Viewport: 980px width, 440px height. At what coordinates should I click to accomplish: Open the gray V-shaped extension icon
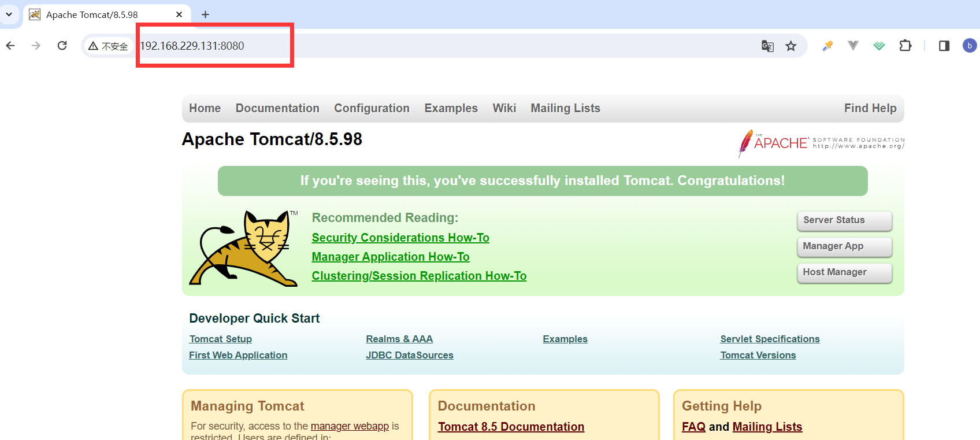853,45
